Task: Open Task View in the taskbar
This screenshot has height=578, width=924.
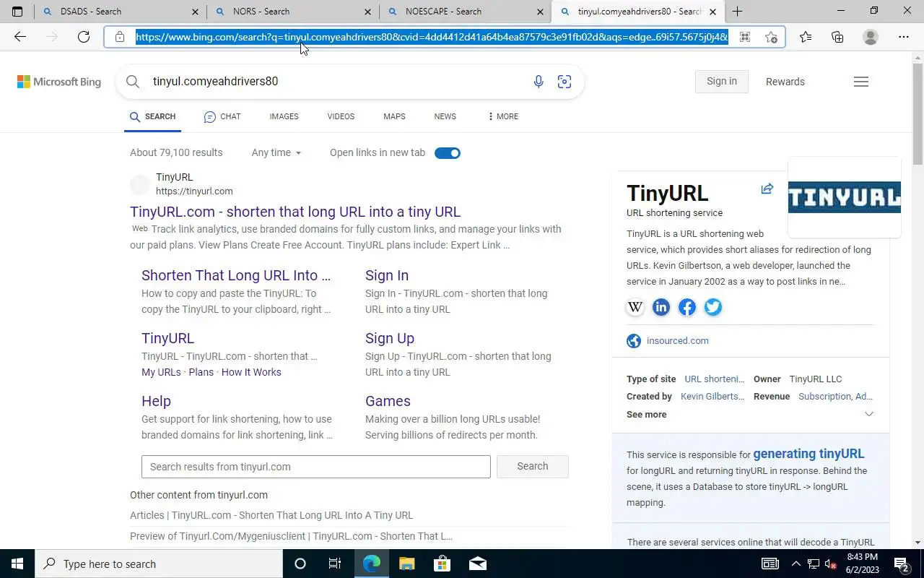Action: click(335, 564)
